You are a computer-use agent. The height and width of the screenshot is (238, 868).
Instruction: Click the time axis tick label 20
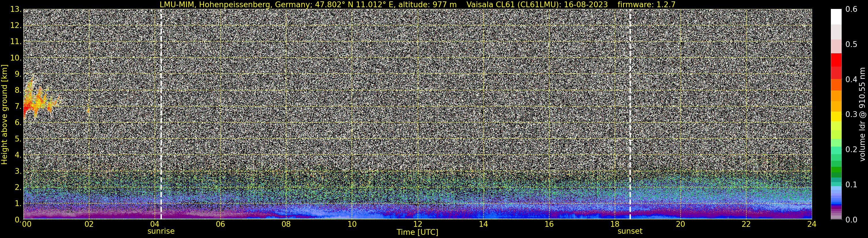680,224
